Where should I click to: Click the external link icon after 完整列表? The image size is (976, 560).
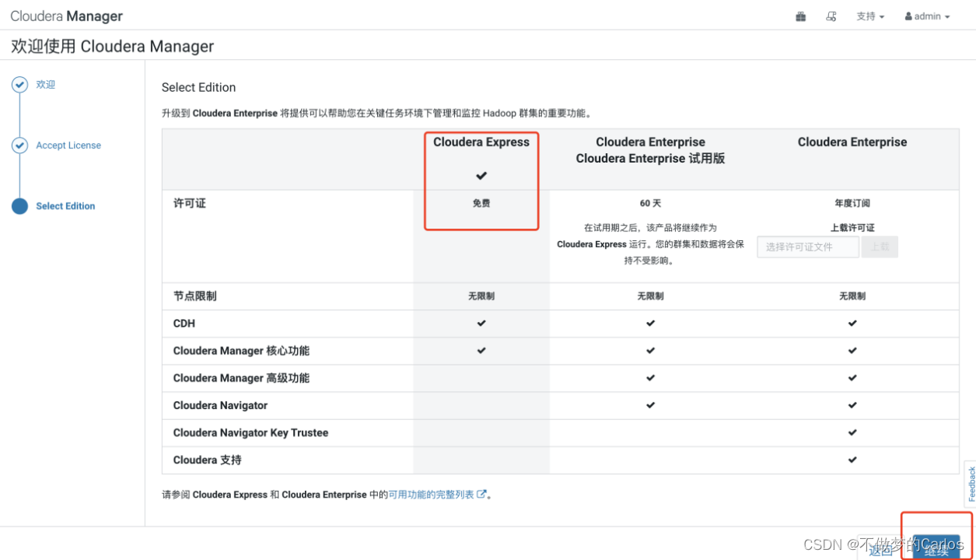pos(483,494)
